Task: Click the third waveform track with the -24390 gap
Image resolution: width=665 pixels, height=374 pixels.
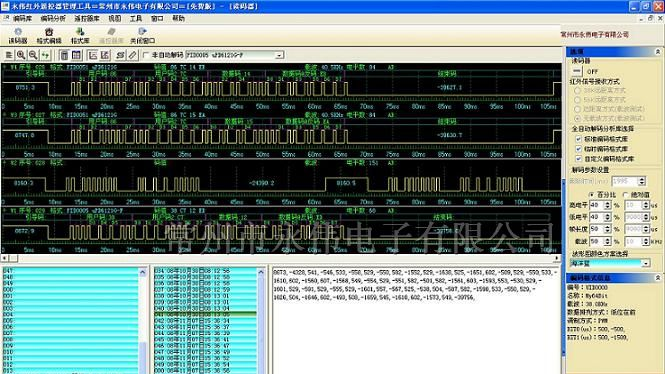Action: coord(282,183)
